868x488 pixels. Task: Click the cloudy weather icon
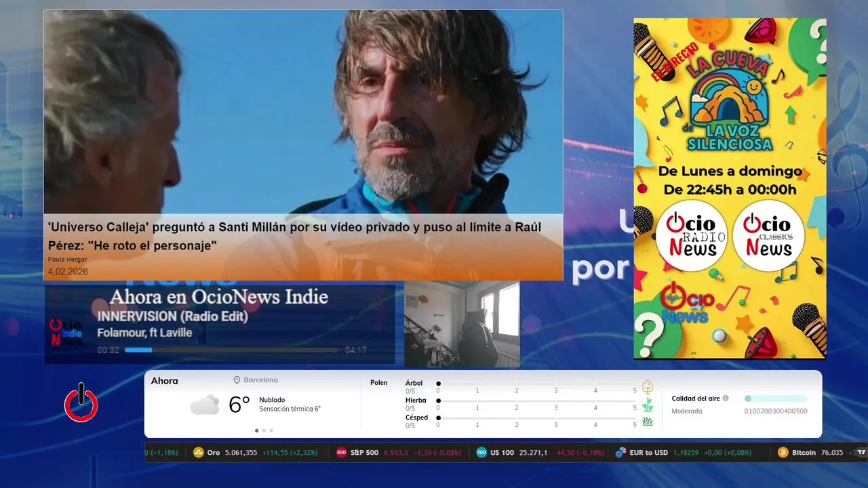coord(205,405)
